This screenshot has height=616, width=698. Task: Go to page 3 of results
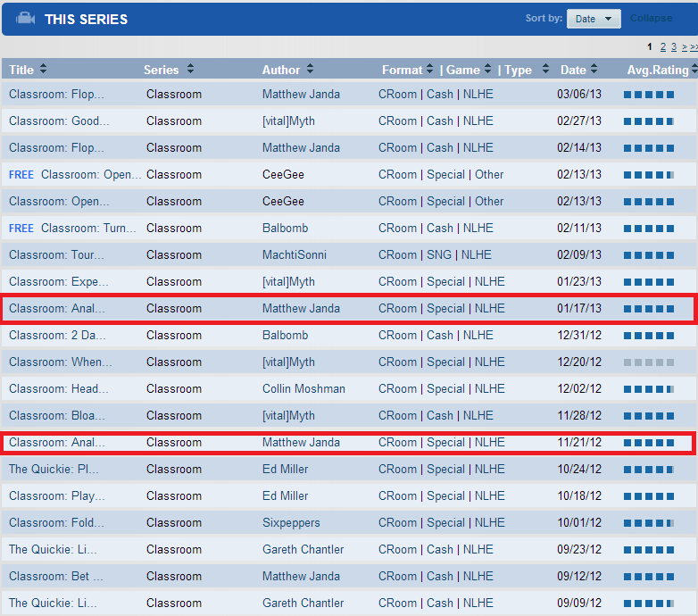click(674, 46)
